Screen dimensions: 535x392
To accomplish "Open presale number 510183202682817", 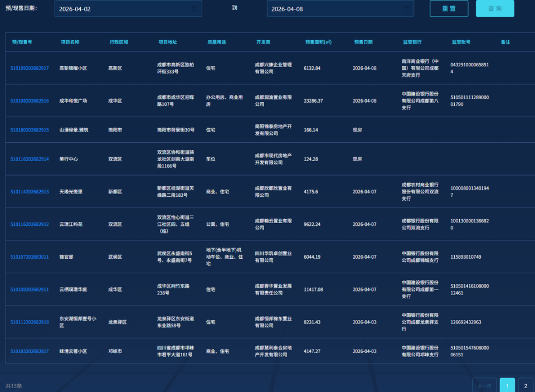I will [x=30, y=351].
